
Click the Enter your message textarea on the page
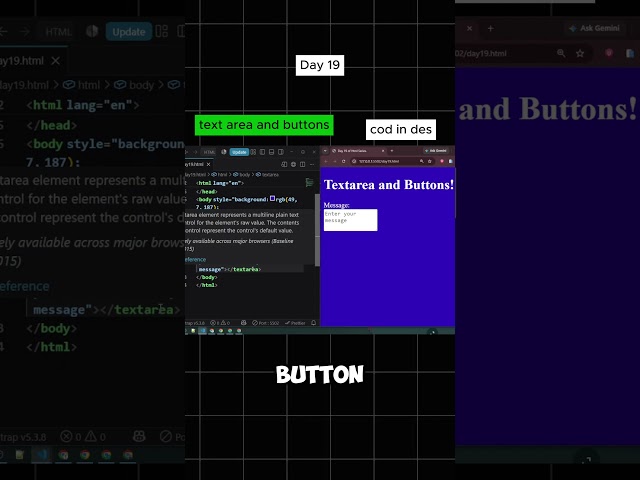[351, 220]
